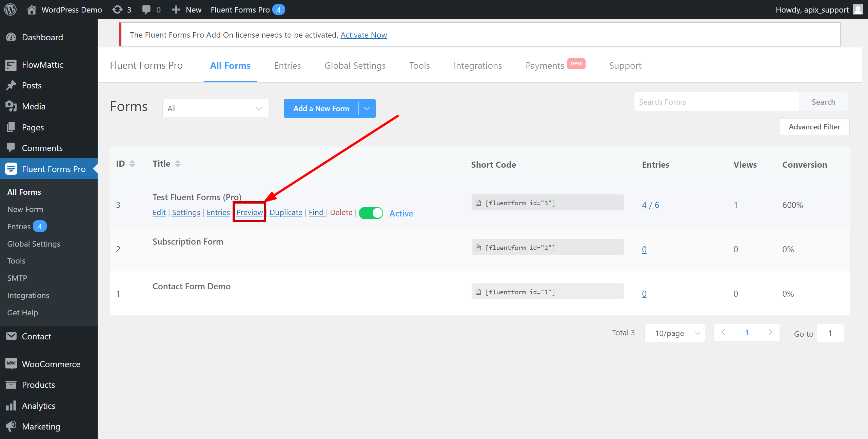Viewport: 868px width, 439px height.
Task: Click the Dashboard sidebar icon
Action: [11, 37]
